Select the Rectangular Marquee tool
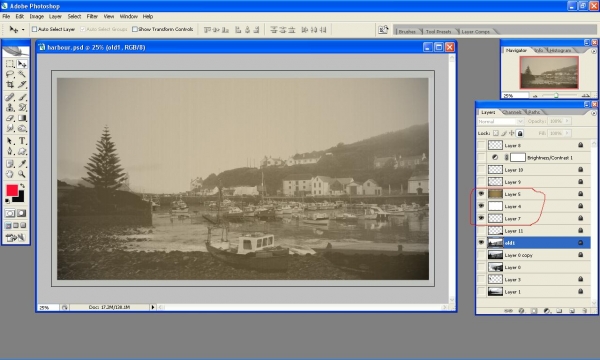The image size is (600, 360). (x=10, y=64)
